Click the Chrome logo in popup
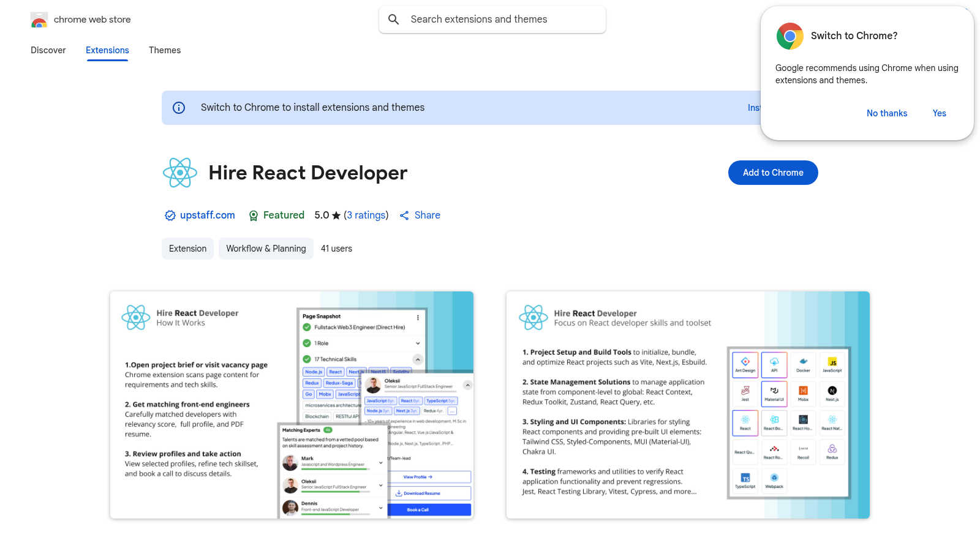980x551 pixels. [790, 36]
